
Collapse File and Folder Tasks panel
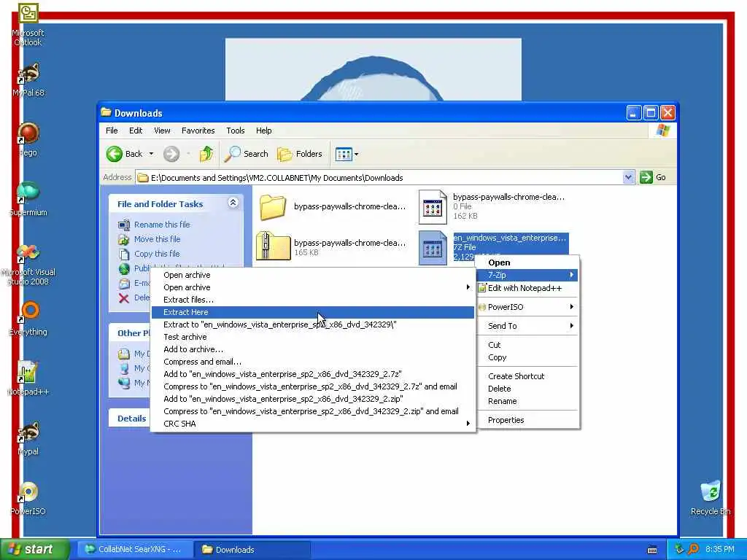point(233,203)
